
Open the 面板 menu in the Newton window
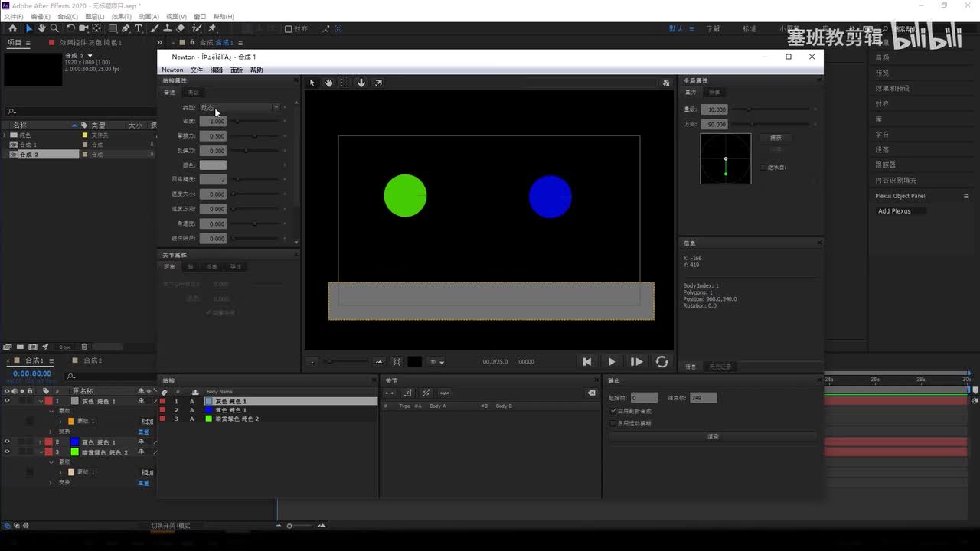click(237, 70)
